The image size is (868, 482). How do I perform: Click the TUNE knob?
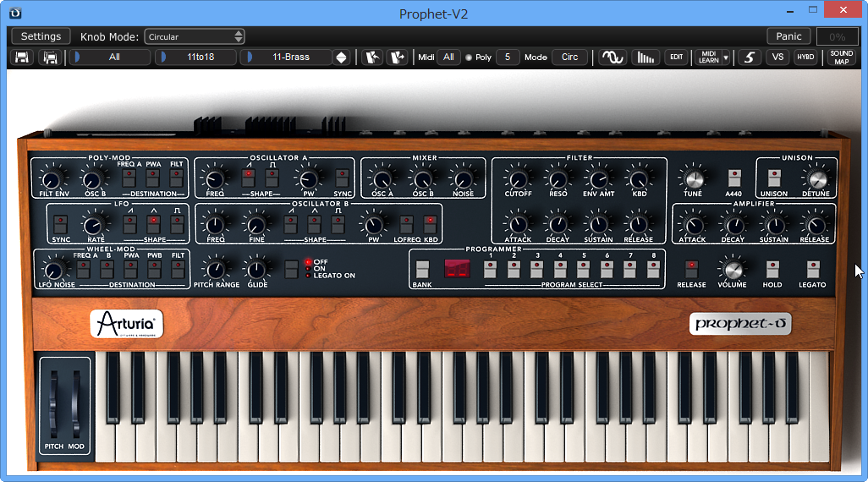click(x=693, y=178)
